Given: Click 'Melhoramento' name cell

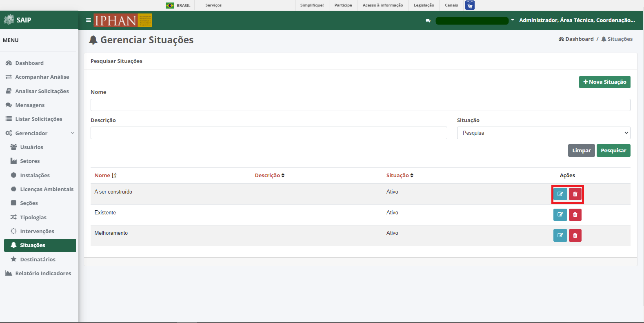Looking at the screenshot, I should click(111, 233).
